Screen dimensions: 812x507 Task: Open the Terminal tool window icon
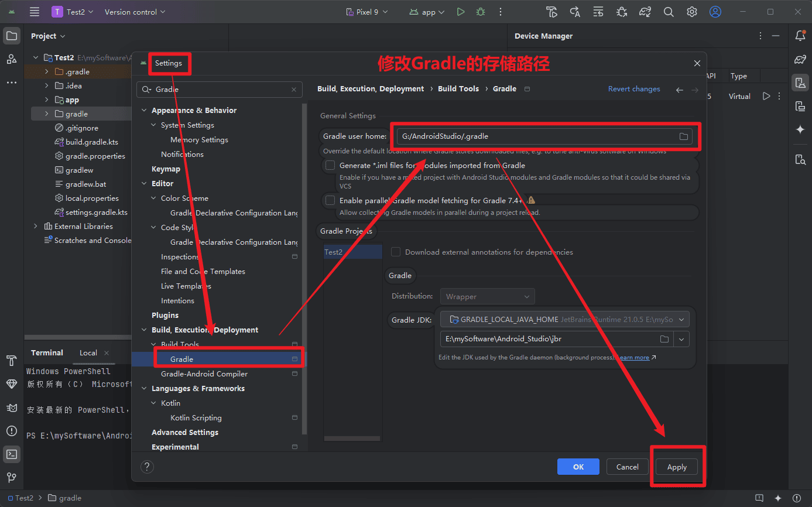(x=12, y=454)
